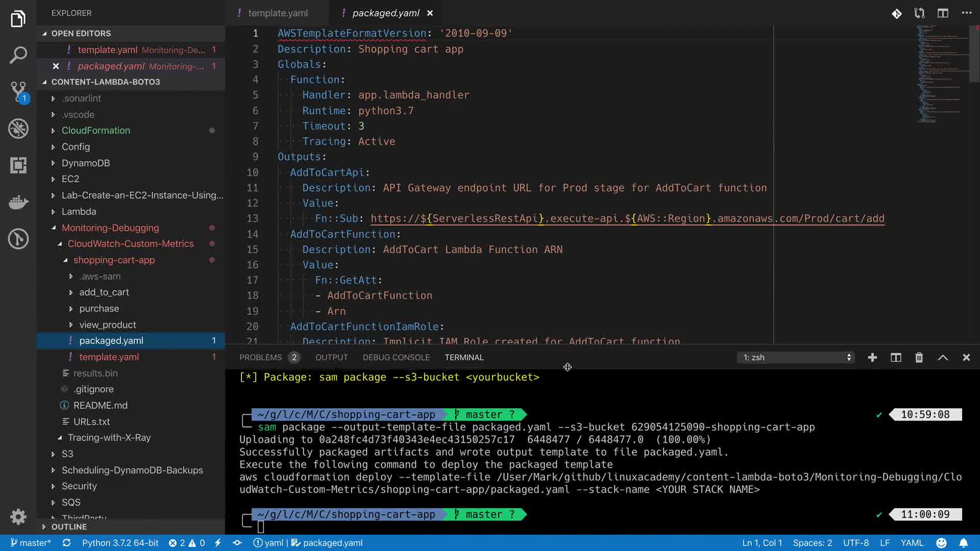Switch to the template.yaml editor tab
This screenshot has height=551, width=980.
click(277, 13)
